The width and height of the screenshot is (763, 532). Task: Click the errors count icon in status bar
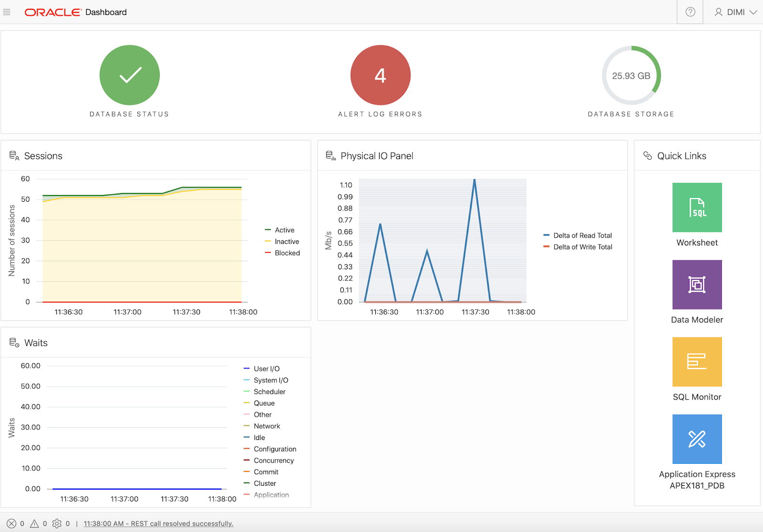pos(11,523)
